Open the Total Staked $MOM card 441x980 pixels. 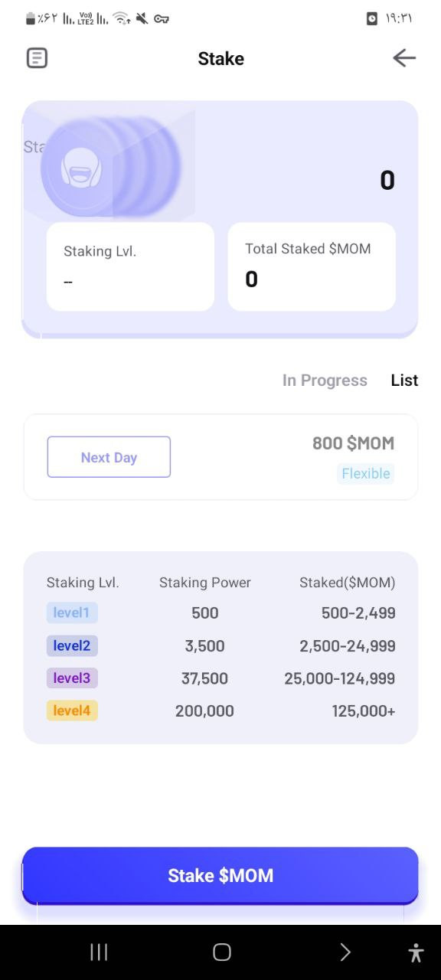pos(312,266)
